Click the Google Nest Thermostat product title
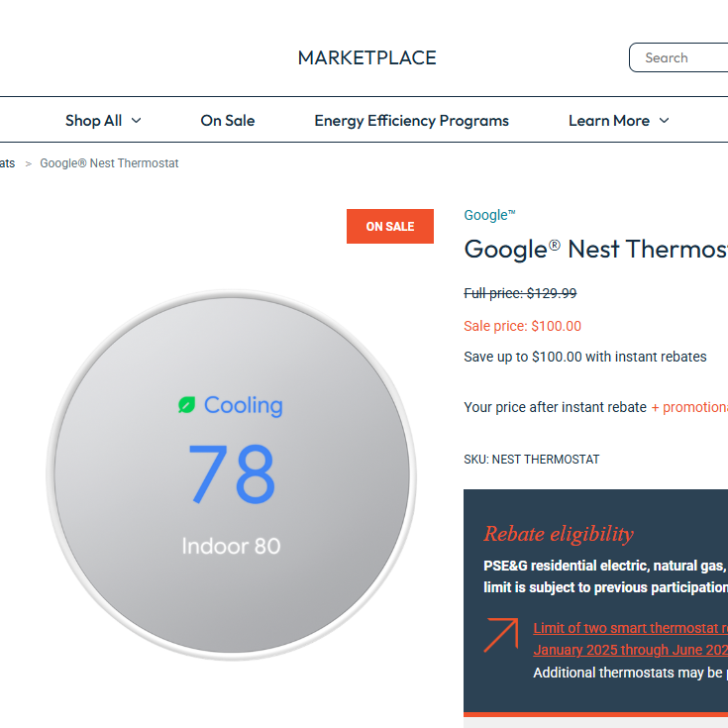 pos(595,250)
